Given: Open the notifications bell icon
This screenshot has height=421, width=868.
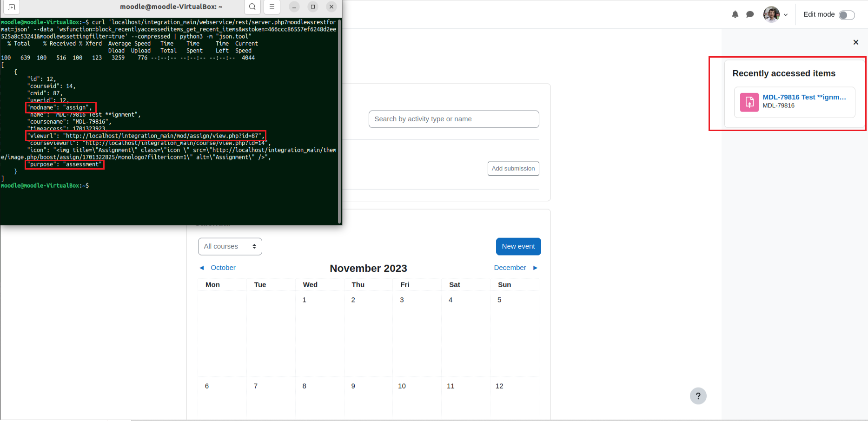Looking at the screenshot, I should (735, 14).
